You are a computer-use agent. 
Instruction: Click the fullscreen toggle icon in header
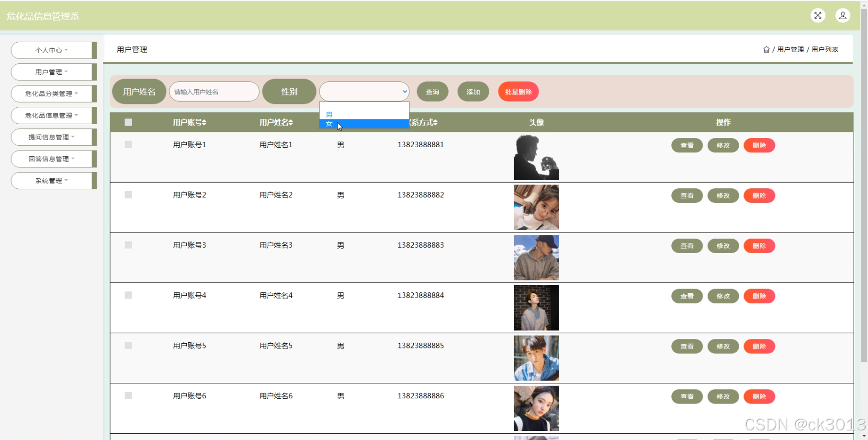(818, 15)
